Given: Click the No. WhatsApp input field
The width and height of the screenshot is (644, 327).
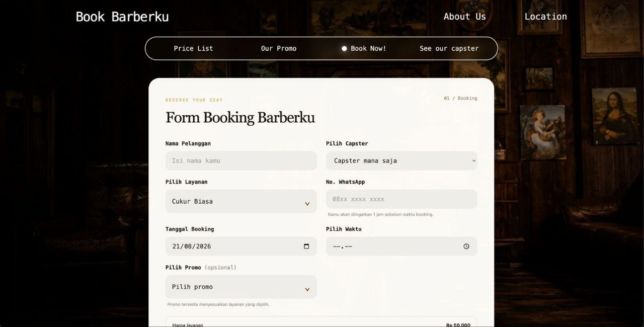Looking at the screenshot, I should (x=401, y=199).
